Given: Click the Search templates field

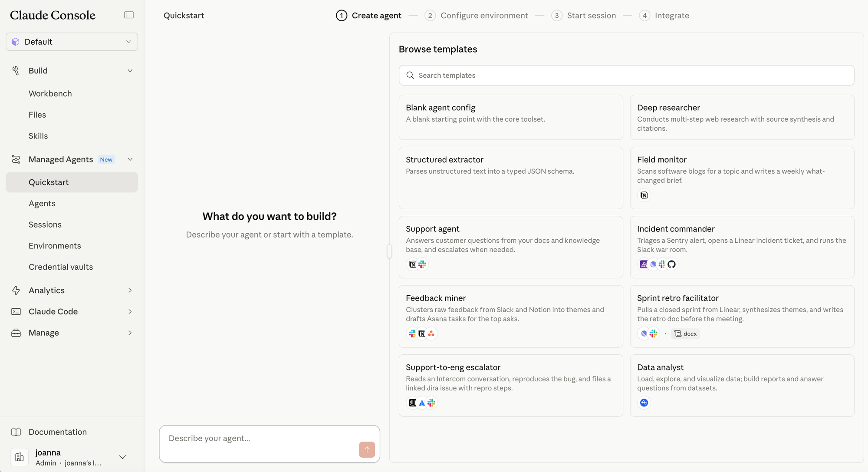Looking at the screenshot, I should [x=626, y=76].
